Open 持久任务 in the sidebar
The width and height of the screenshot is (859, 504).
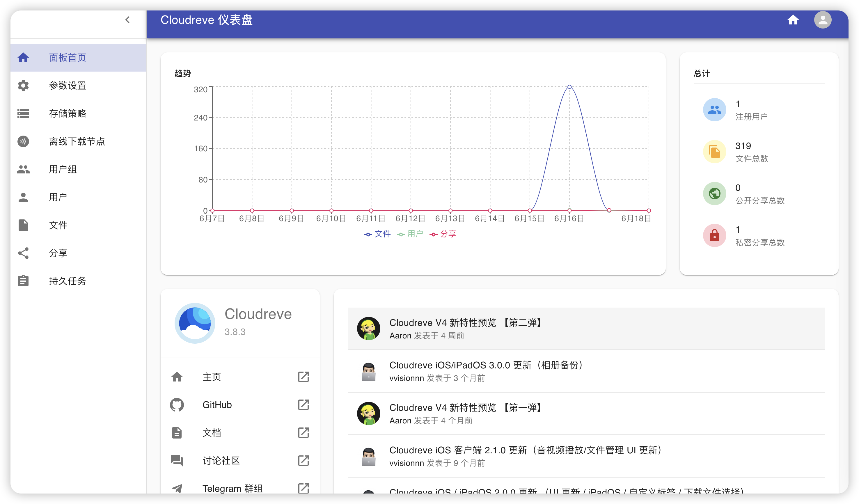[x=78, y=281]
